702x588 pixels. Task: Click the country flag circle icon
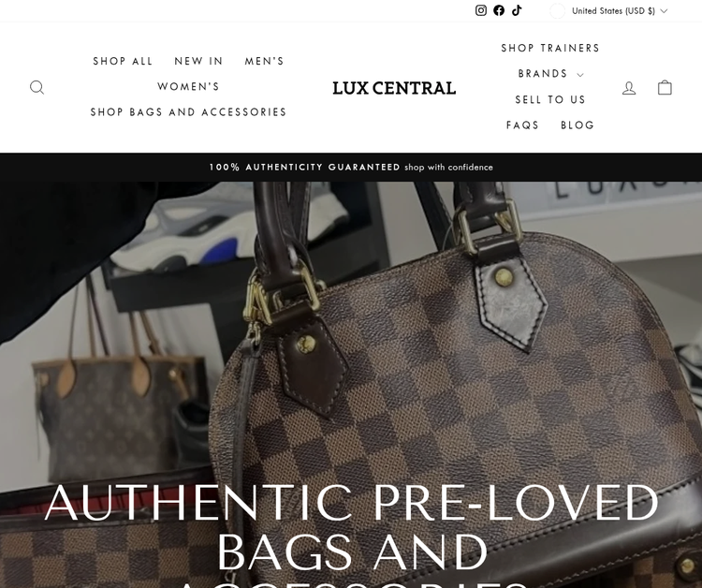click(558, 10)
